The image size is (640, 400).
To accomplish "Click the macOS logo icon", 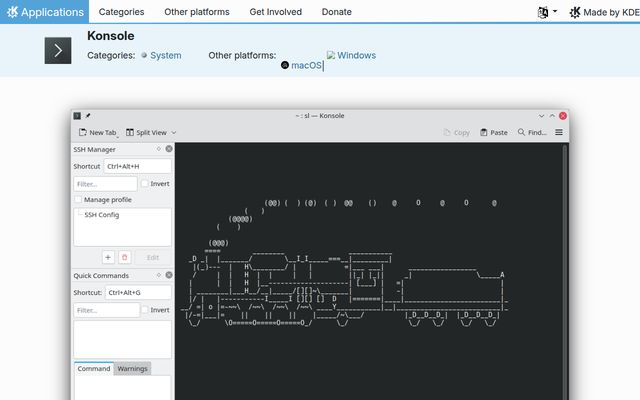I will [x=285, y=65].
